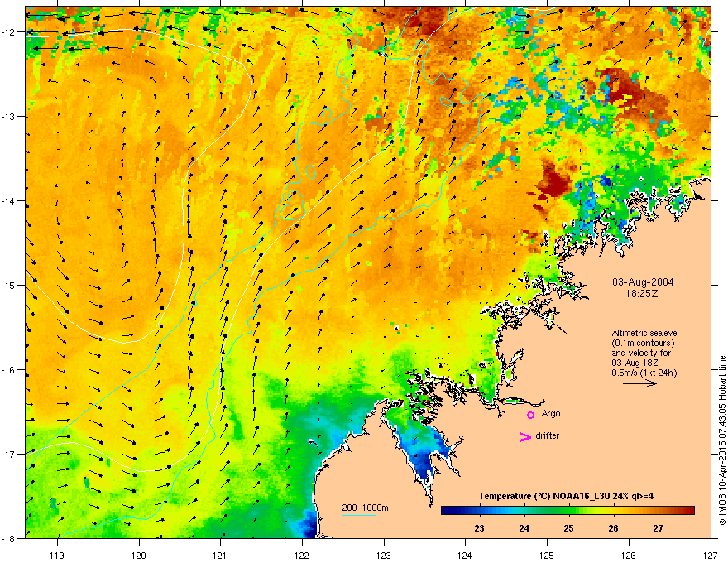The height and width of the screenshot is (563, 728).
Task: Select the date text 03-Aug-2004
Action: (643, 282)
